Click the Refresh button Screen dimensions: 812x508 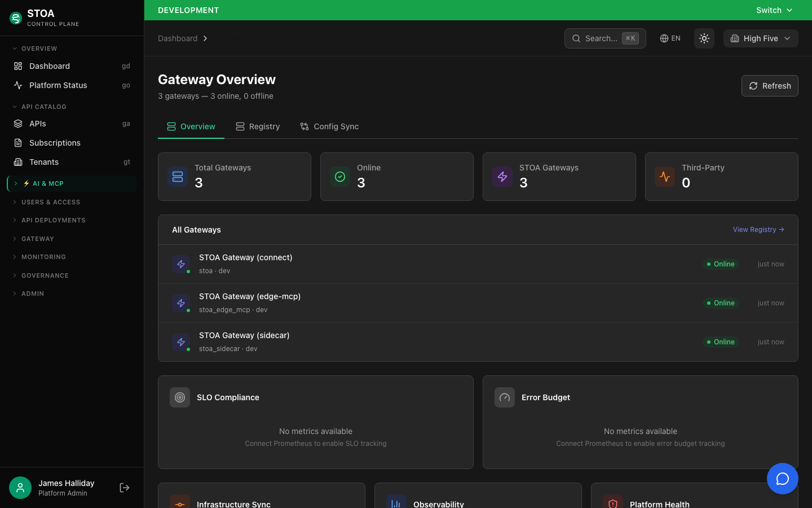(770, 86)
